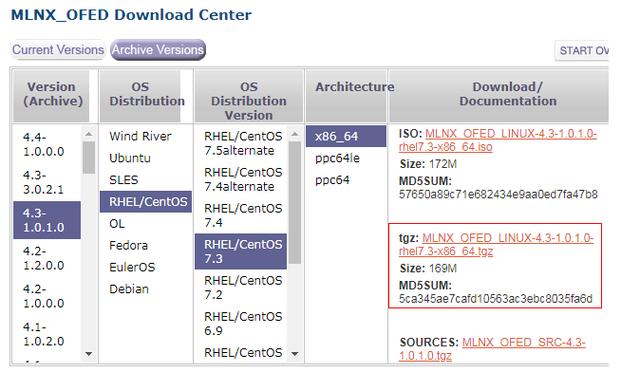The width and height of the screenshot is (621, 372).
Task: Click the Version (Archive) column header
Action: (x=51, y=95)
